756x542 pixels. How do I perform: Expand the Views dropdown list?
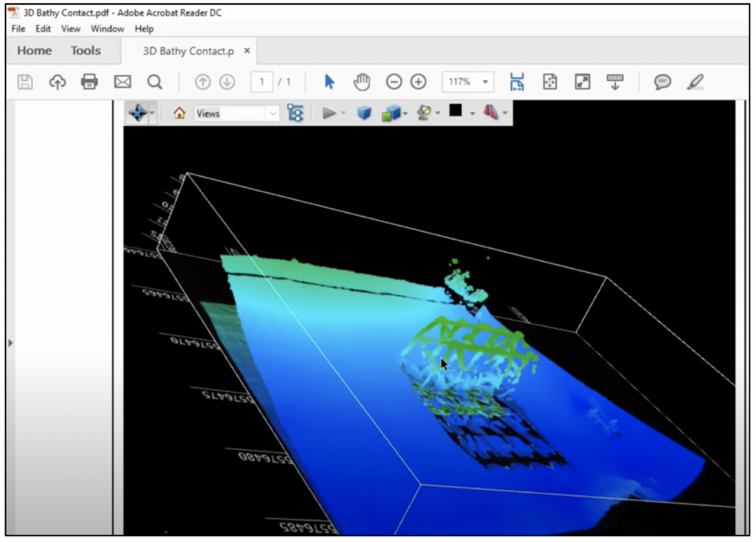click(x=273, y=113)
